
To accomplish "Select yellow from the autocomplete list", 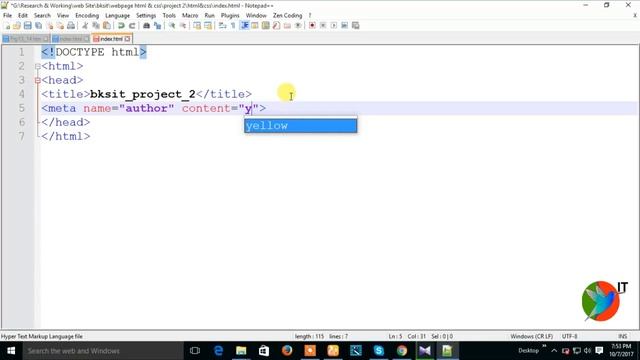I will [x=300, y=126].
